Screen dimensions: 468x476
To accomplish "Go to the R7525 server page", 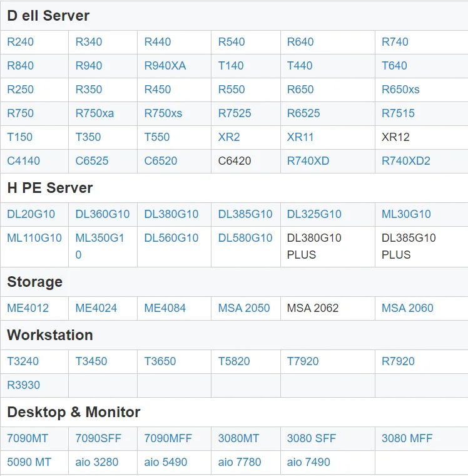I will tap(235, 113).
